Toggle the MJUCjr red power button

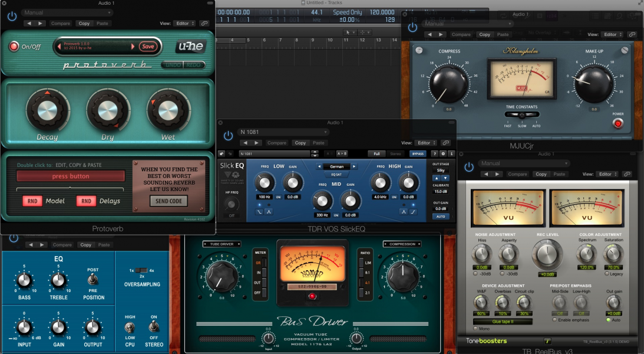(617, 123)
